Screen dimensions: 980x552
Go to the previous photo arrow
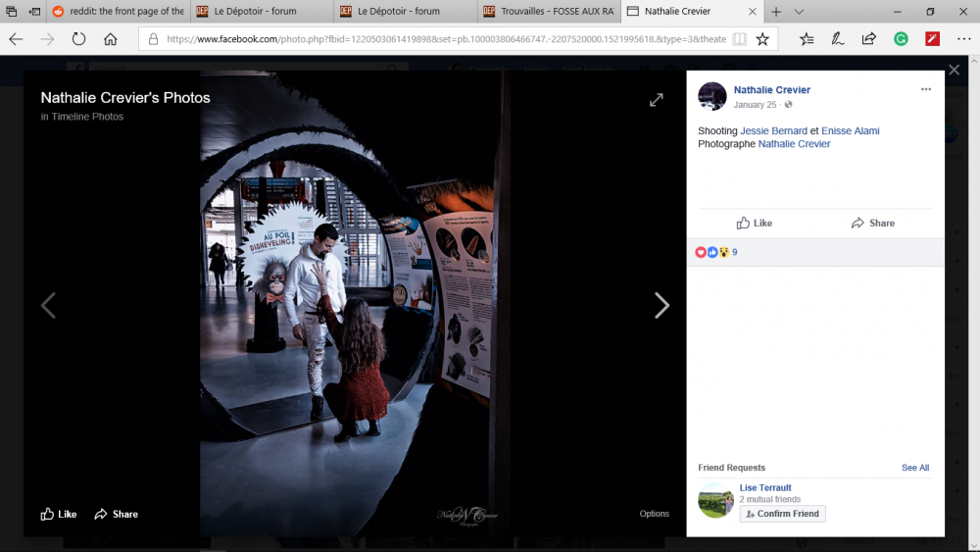[x=48, y=306]
